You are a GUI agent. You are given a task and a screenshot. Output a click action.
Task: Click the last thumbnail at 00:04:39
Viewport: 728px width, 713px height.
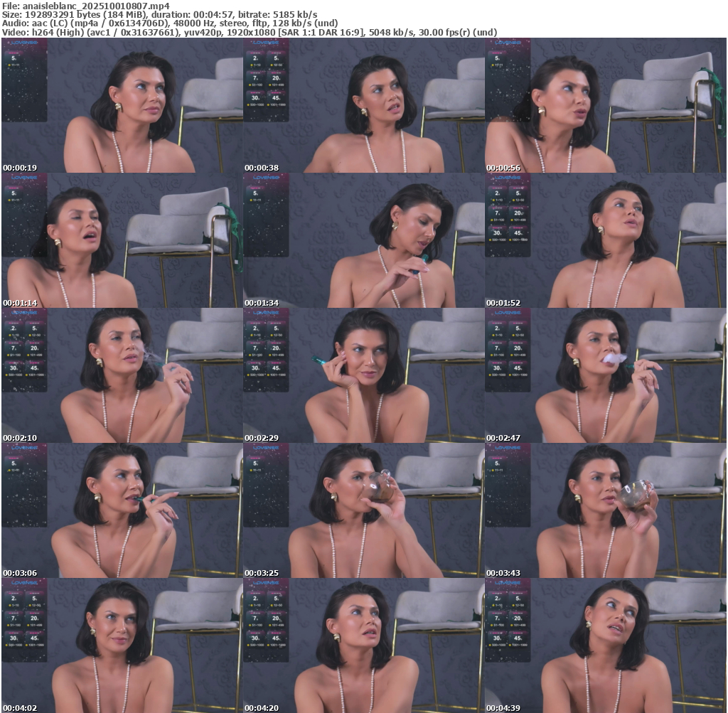point(606,645)
